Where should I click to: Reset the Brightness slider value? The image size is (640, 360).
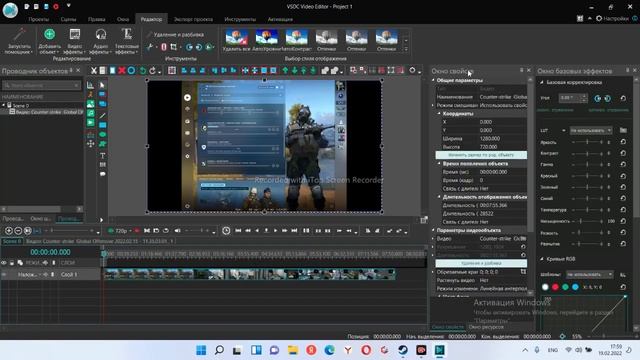pyautogui.click(x=623, y=142)
